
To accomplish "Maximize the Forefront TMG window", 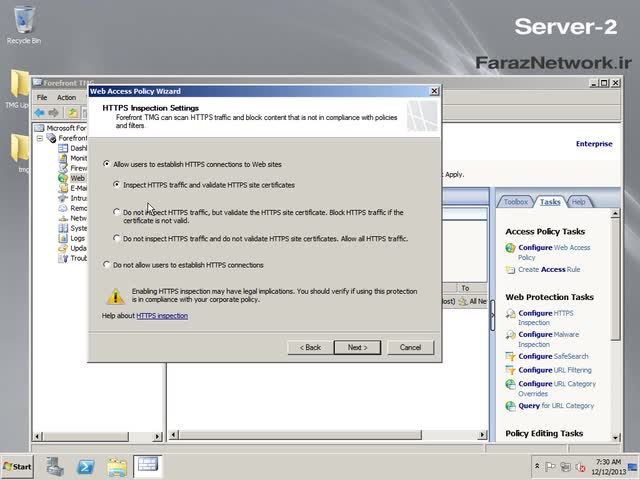I will pyautogui.click(x=604, y=83).
